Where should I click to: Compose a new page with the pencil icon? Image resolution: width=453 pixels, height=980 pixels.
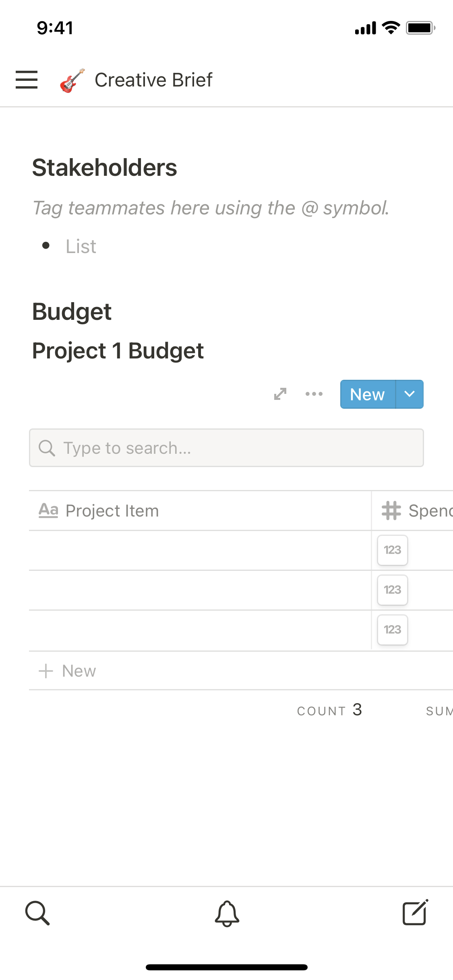[x=415, y=913]
